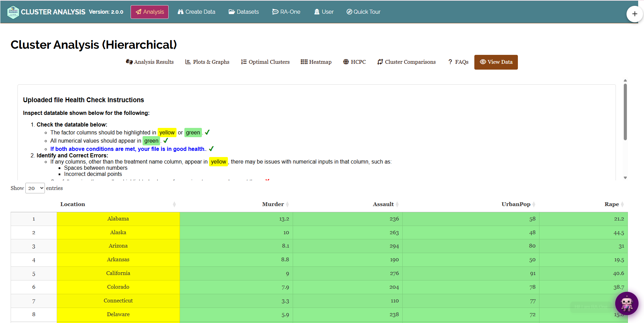644x323 pixels.
Task: Click Assault value 276 for California
Action: point(348,273)
